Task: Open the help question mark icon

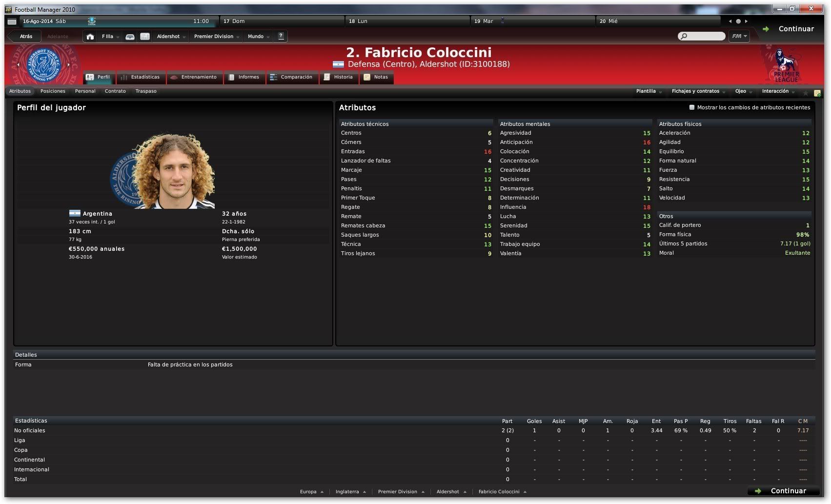Action: pyautogui.click(x=281, y=36)
